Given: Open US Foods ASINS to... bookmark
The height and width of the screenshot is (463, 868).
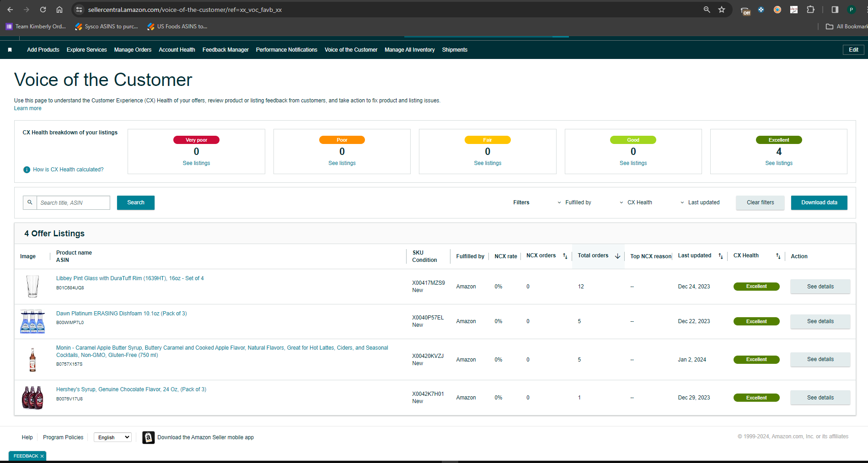Looking at the screenshot, I should point(177,27).
